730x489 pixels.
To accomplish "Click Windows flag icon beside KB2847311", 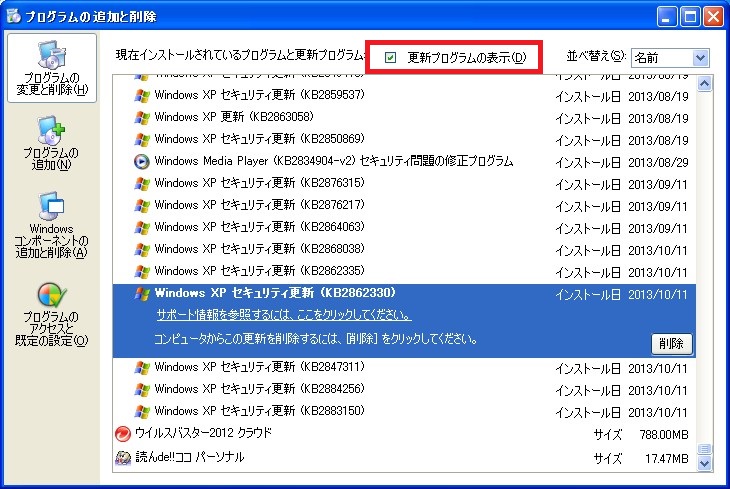I will coord(142,368).
